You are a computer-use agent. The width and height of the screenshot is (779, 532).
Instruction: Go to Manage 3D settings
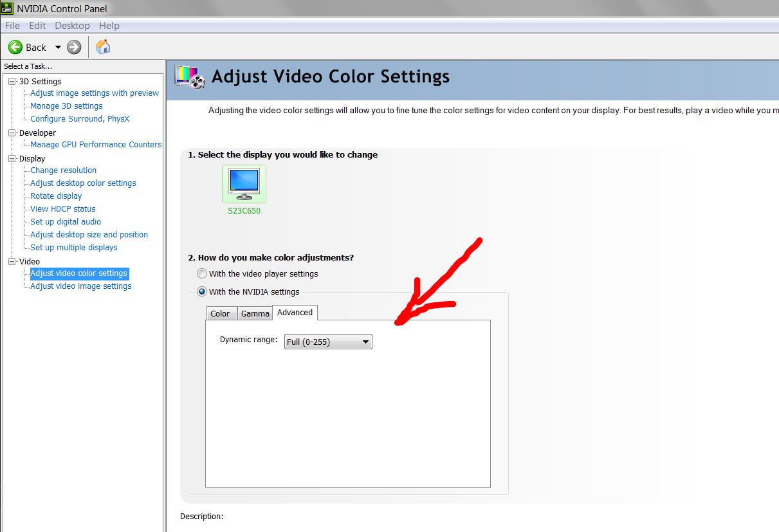66,106
